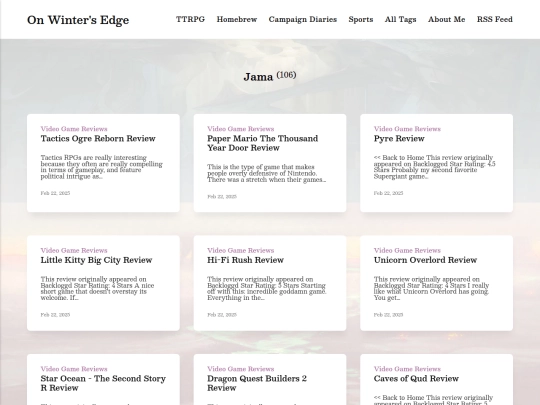Click the date under Pyre Review
This screenshot has height=405, width=540.
[388, 193]
